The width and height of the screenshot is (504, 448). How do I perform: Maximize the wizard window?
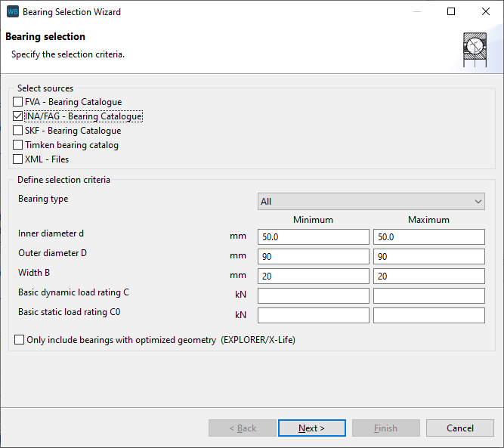451,12
